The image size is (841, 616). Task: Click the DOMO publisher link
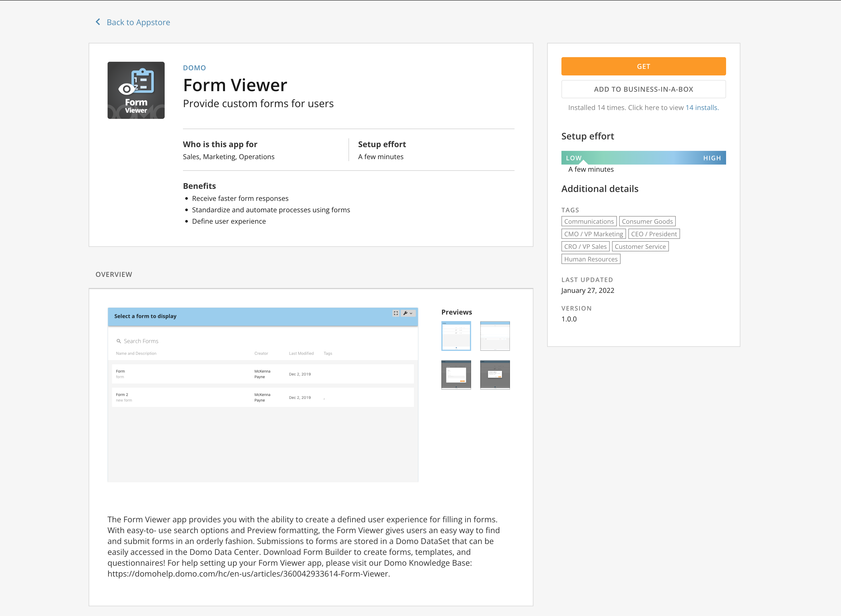(x=194, y=68)
